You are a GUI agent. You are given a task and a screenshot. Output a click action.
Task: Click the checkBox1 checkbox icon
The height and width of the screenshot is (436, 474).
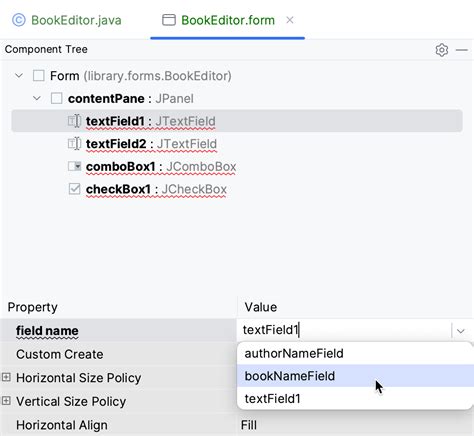(x=74, y=189)
